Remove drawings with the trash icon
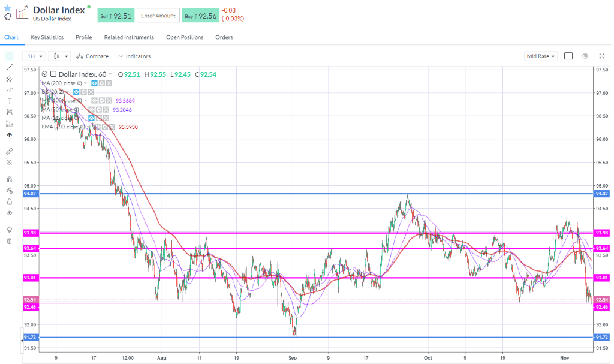This screenshot has width=614, height=364. coord(10,241)
